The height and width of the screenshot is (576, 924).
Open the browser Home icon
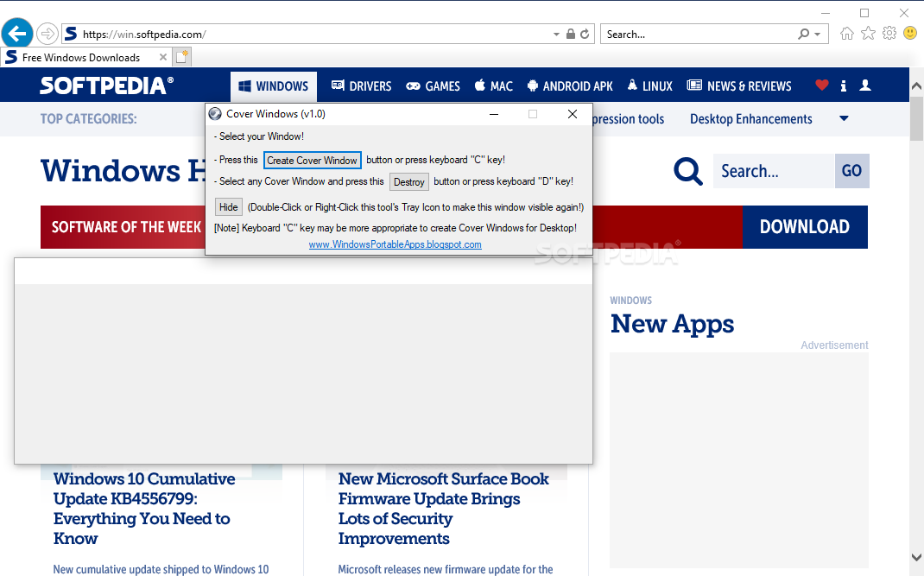pyautogui.click(x=847, y=34)
